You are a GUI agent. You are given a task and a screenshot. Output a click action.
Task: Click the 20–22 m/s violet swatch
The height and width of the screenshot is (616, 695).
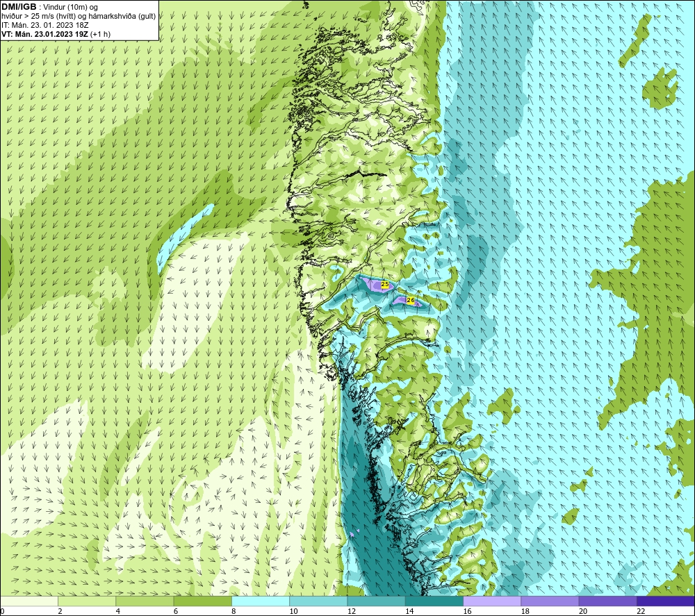pos(608,601)
